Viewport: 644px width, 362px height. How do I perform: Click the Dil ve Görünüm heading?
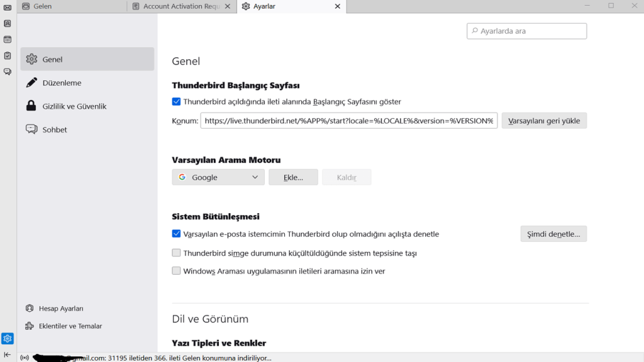point(210,319)
